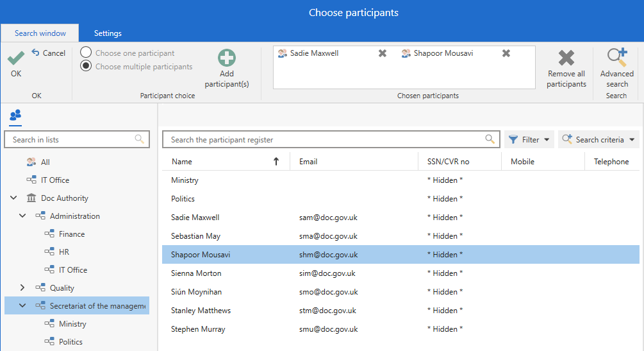Switch to the Settings tab
The width and height of the screenshot is (644, 351).
tap(108, 33)
